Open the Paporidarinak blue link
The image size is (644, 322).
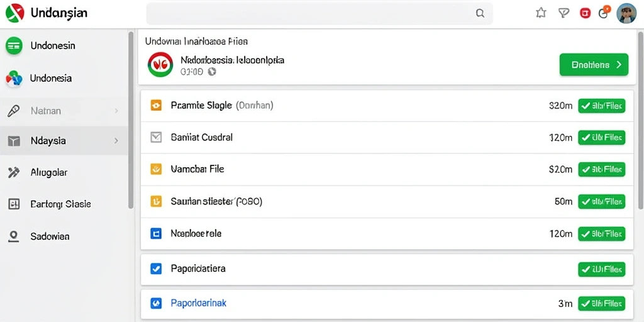198,304
